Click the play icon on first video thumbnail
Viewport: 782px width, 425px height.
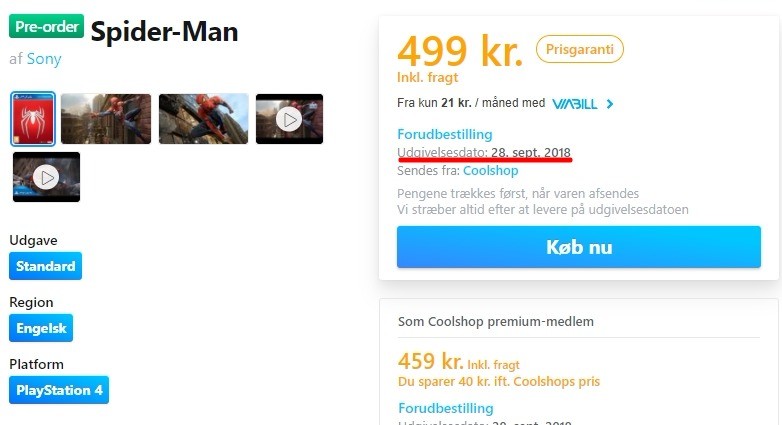point(289,120)
